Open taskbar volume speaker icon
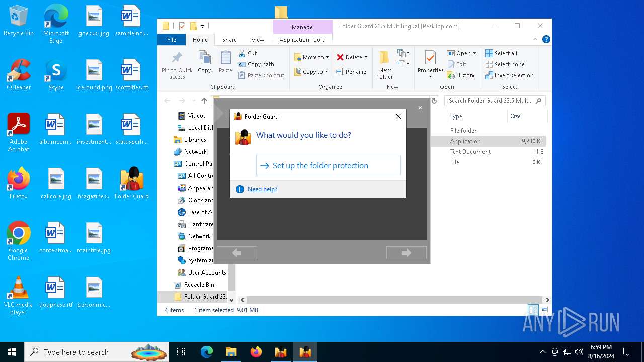Viewport: 644px width, 362px height. (x=579, y=352)
